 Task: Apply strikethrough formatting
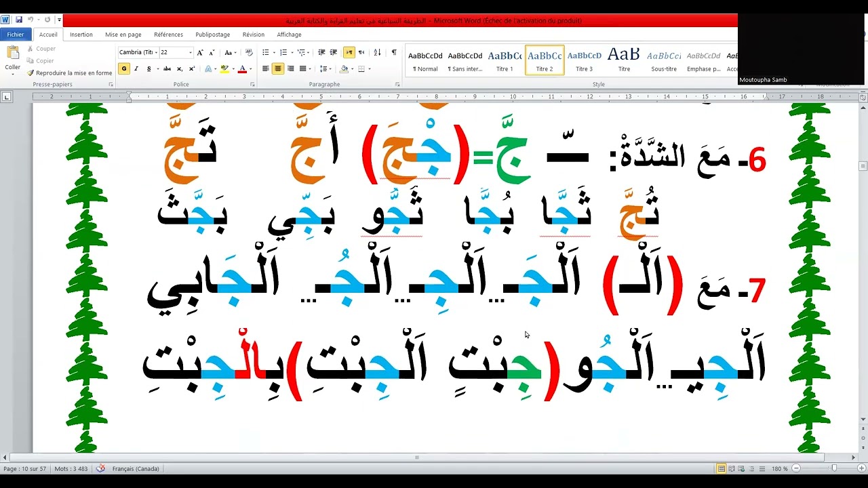click(167, 68)
